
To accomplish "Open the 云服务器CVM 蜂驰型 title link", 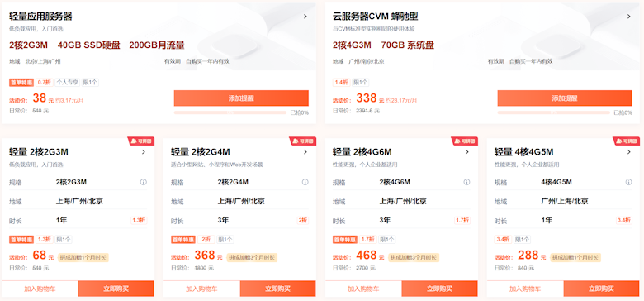I will pos(376,17).
